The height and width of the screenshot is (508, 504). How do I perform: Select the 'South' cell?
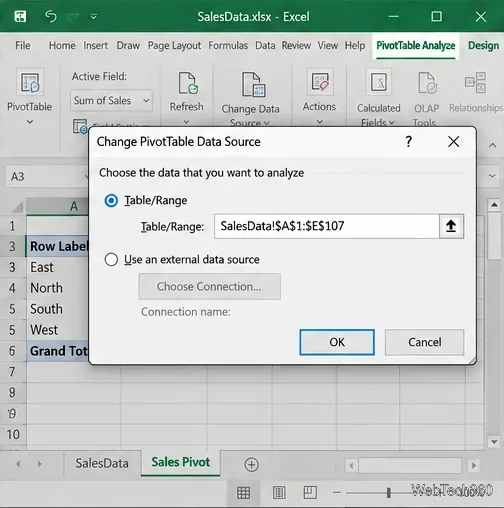(57, 309)
